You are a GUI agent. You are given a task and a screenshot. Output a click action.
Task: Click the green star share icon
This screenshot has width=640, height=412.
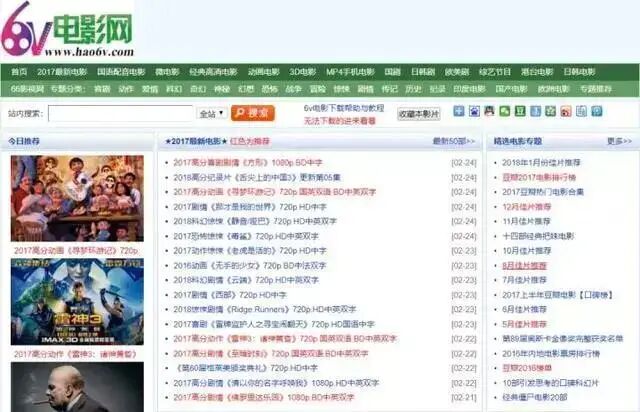click(x=551, y=111)
